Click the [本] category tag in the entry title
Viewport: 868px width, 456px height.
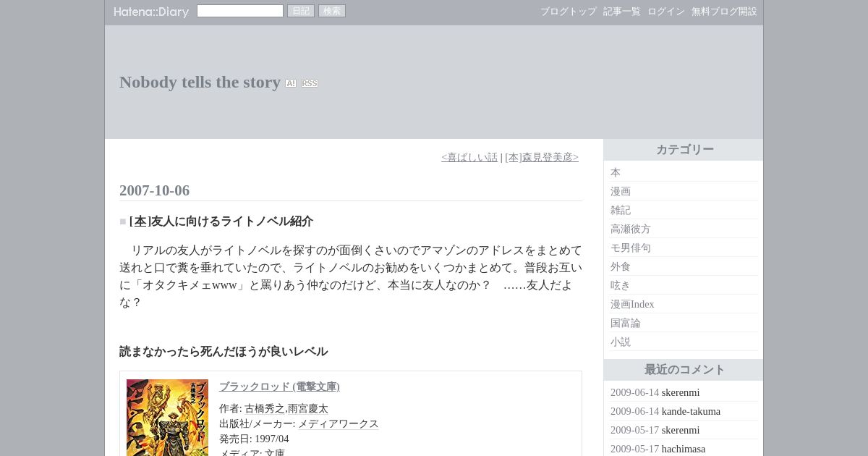click(x=140, y=221)
